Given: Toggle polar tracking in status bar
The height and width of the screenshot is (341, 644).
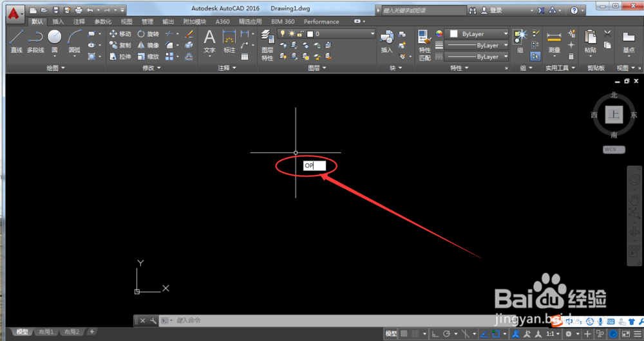Looking at the screenshot, I should [446, 334].
